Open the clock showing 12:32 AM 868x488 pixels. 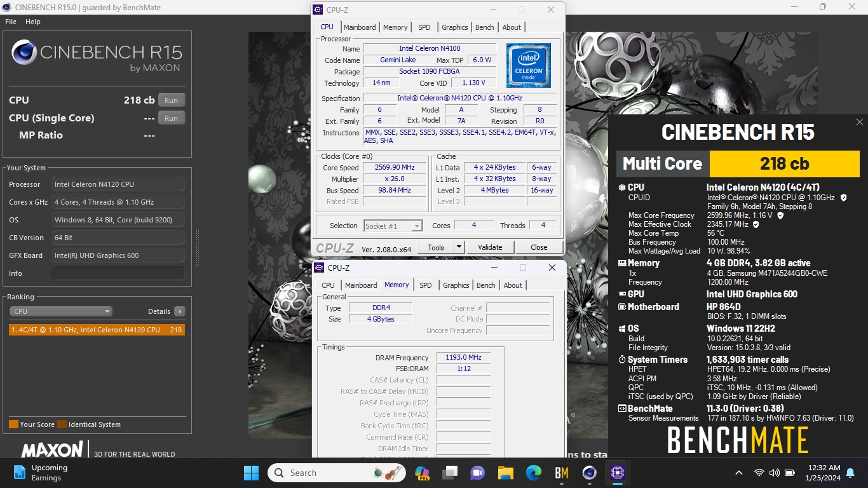tap(822, 473)
